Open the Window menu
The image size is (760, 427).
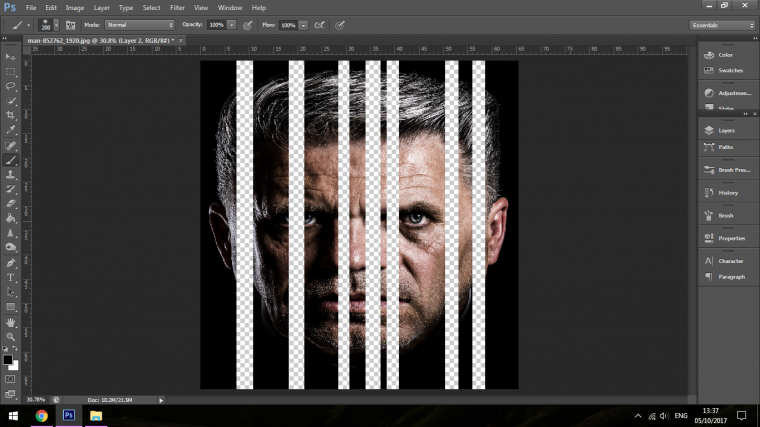(230, 8)
